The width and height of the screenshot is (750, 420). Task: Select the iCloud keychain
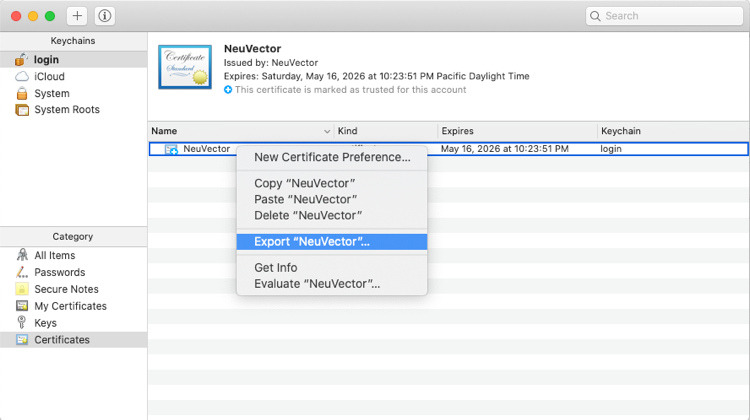click(48, 77)
